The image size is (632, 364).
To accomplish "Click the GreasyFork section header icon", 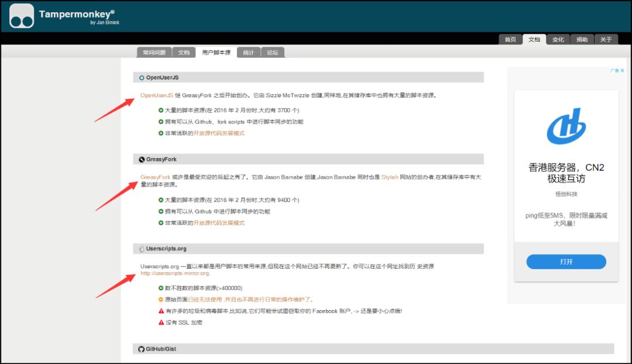I will coord(142,160).
